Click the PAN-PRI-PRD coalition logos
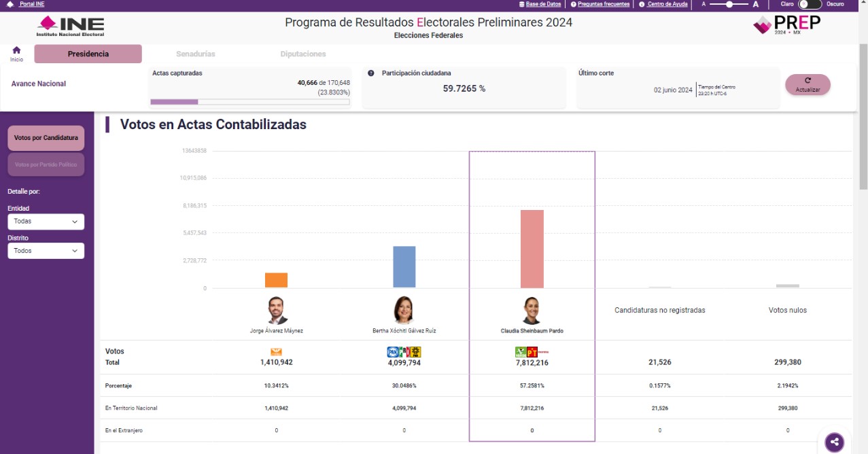868x454 pixels. click(x=404, y=352)
